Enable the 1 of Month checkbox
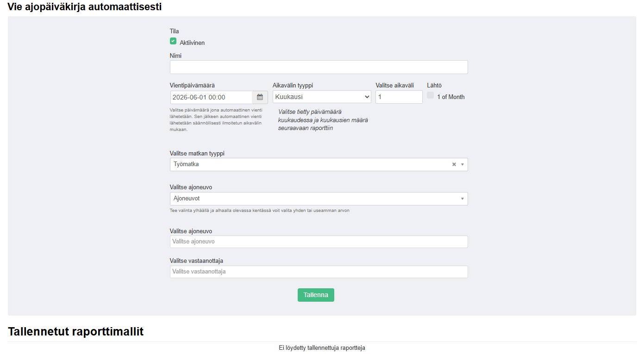Image resolution: width=644 pixels, height=354 pixels. point(431,95)
